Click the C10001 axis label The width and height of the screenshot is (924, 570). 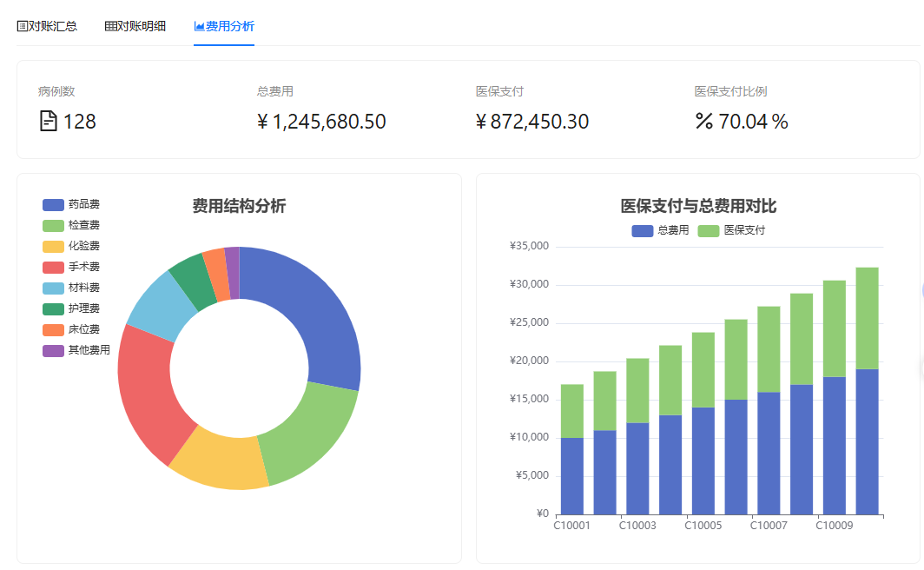click(x=571, y=525)
